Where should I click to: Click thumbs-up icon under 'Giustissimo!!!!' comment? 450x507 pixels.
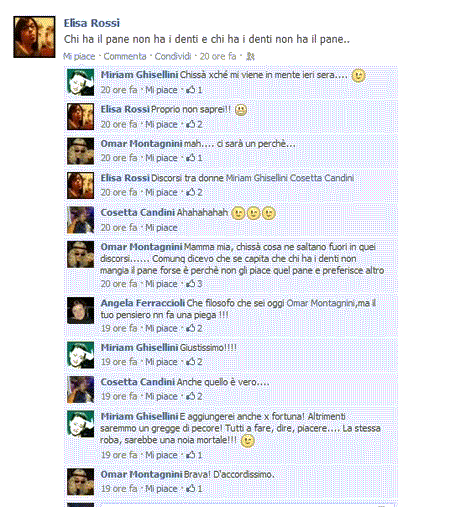191,362
